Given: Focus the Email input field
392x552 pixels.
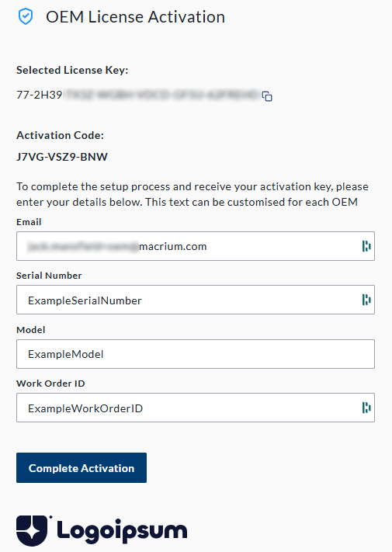Looking at the screenshot, I should (196, 246).
